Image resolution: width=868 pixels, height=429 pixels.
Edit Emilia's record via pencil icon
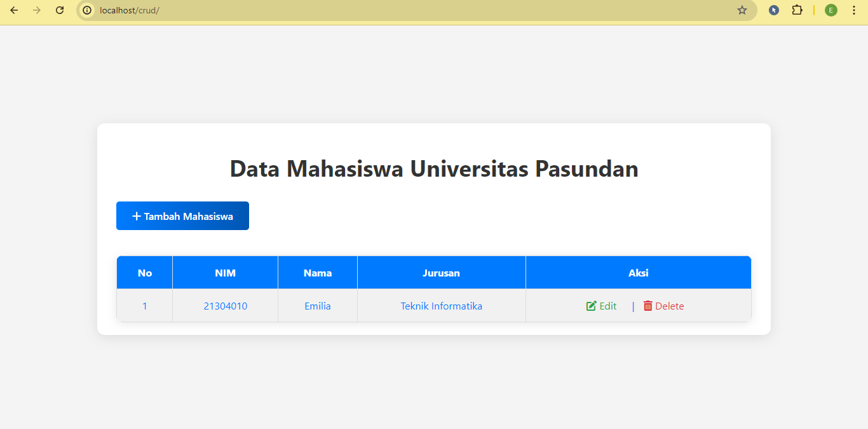[x=592, y=306]
